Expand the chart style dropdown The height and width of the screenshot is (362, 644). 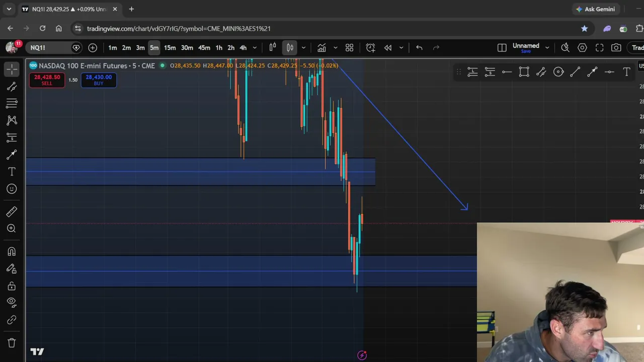303,48
